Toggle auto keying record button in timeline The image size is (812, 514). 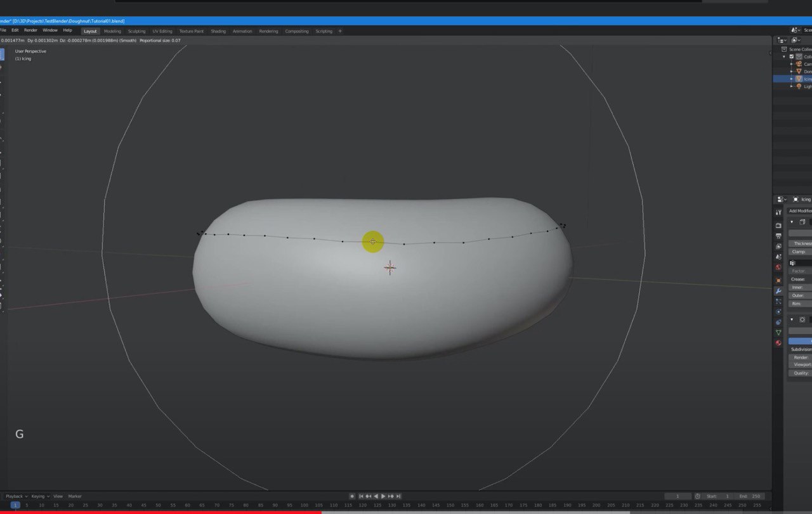pos(352,496)
